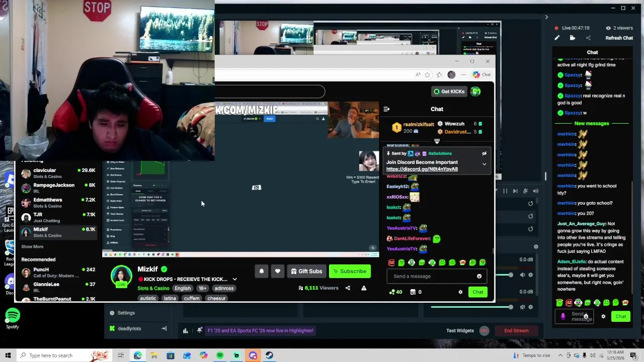Expand the pinned Discord message chevron
The image size is (644, 362).
point(484,164)
